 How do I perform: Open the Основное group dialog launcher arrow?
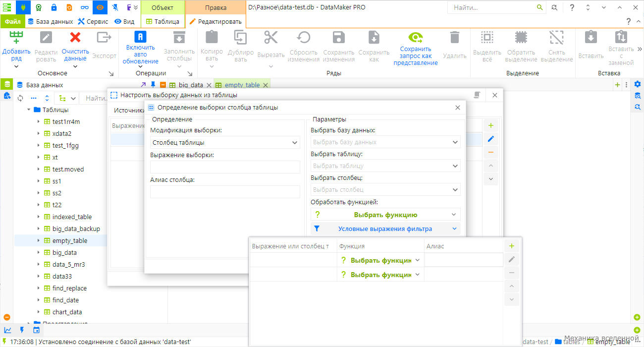pyautogui.click(x=111, y=73)
